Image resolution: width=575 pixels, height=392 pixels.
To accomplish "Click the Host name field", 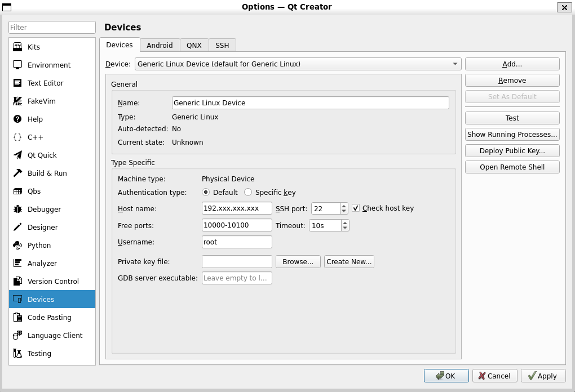I will pyautogui.click(x=237, y=208).
